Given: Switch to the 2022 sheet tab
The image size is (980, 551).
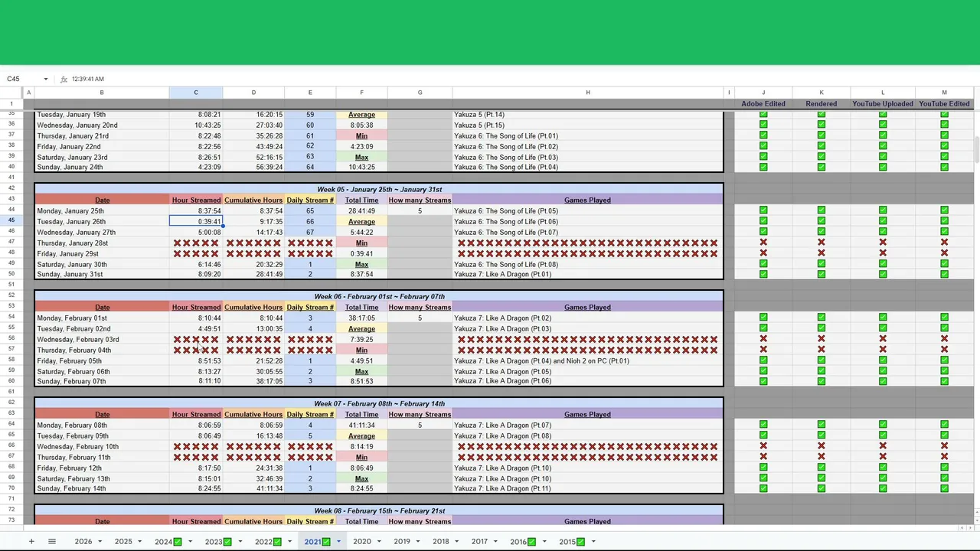Looking at the screenshot, I should tap(268, 542).
